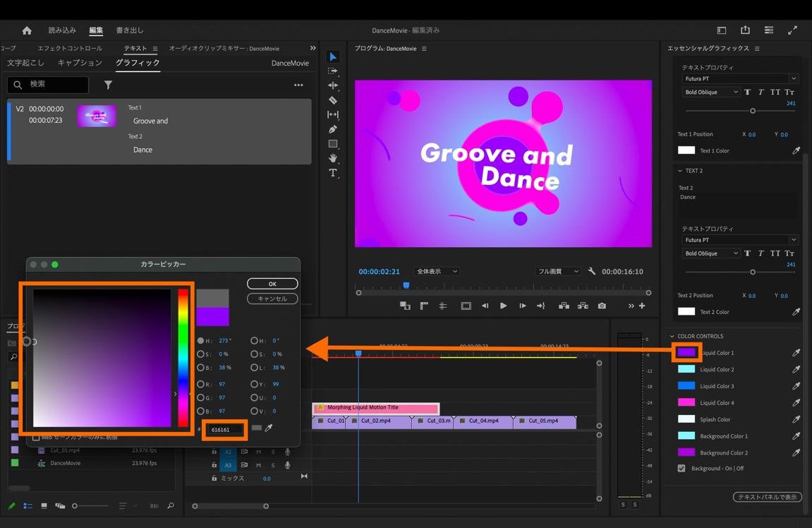Select the Razor tool

[333, 100]
